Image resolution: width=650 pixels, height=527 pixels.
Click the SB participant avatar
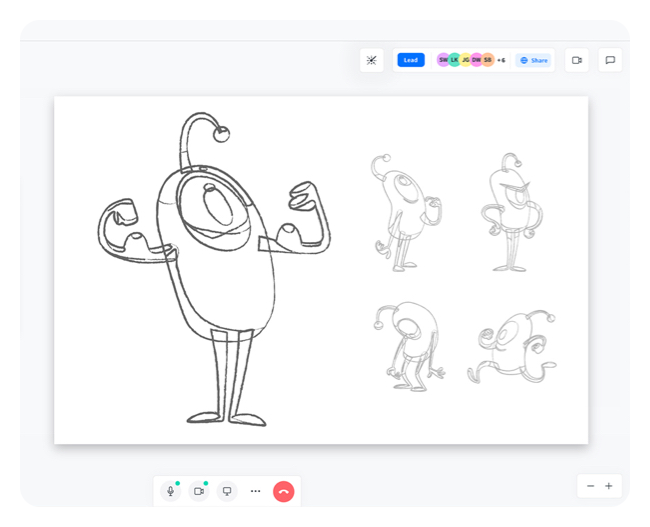coord(488,60)
